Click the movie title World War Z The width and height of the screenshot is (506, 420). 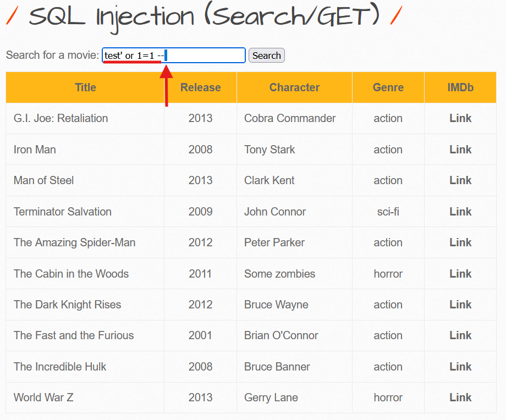(x=43, y=397)
